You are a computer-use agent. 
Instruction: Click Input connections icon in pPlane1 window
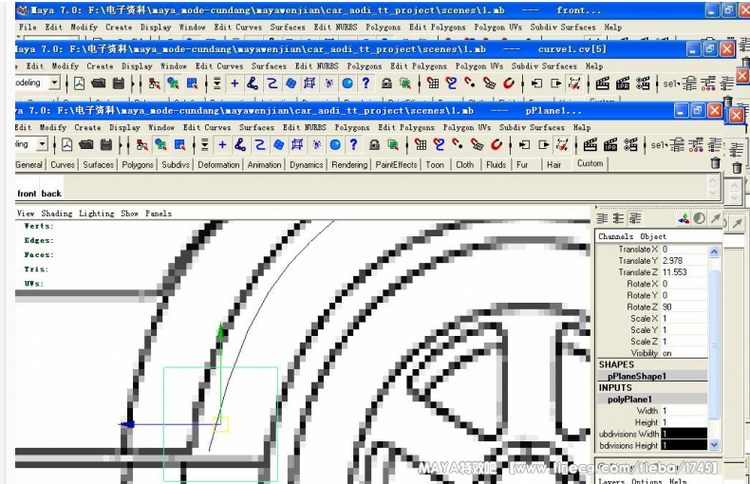coord(525,144)
